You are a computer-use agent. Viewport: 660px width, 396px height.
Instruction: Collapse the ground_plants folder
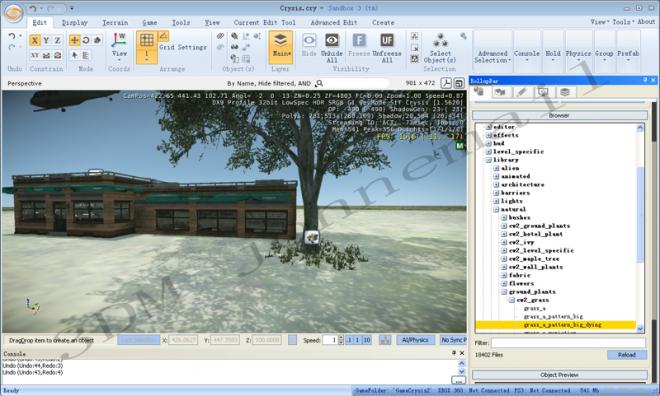(x=504, y=292)
